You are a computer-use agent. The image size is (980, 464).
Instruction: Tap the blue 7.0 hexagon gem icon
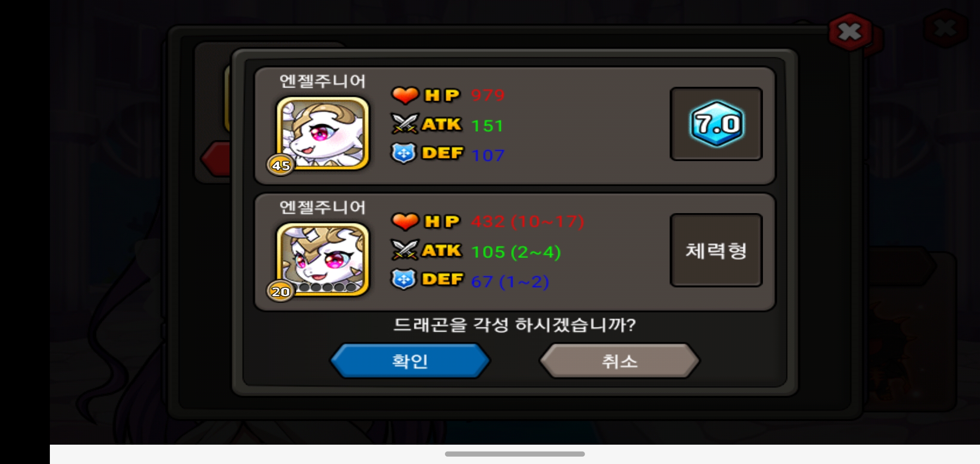click(x=717, y=124)
